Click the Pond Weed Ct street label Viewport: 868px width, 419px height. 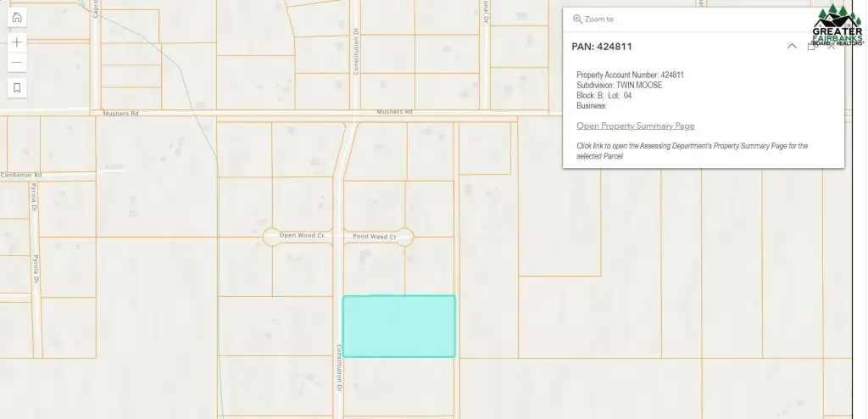375,237
